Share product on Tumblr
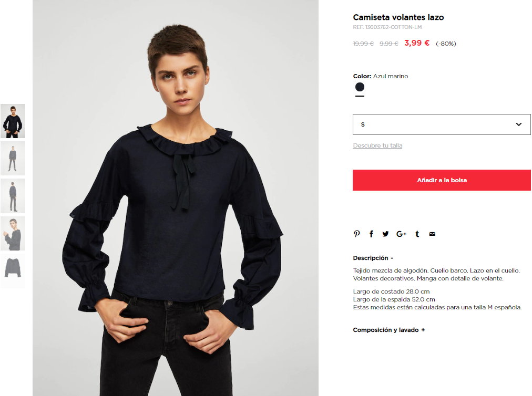 [417, 234]
